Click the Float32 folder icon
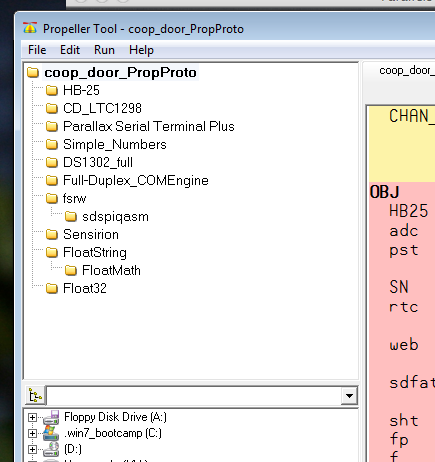 click(52, 288)
